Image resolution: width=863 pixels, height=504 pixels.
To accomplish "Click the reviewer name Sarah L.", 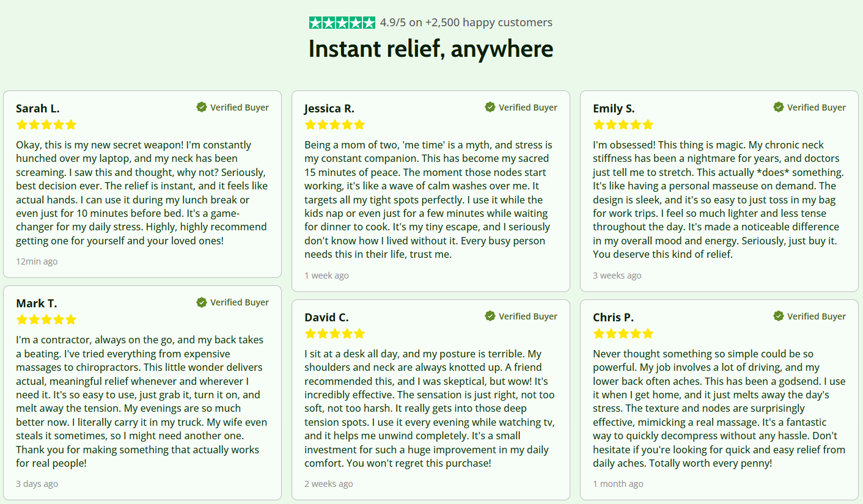I will (38, 109).
